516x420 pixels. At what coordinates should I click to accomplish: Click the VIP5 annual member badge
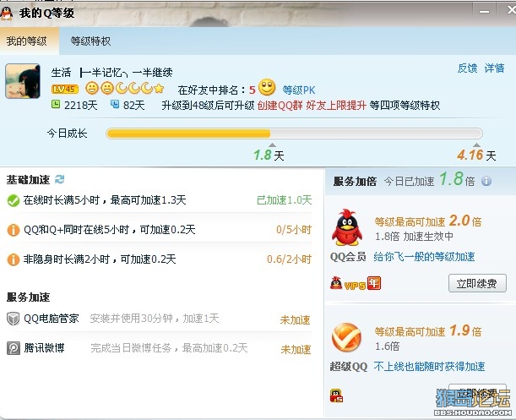(356, 283)
